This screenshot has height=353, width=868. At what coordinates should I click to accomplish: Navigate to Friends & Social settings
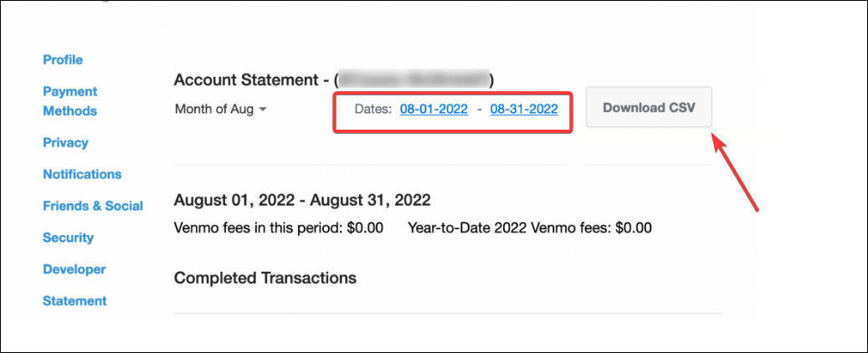(93, 206)
